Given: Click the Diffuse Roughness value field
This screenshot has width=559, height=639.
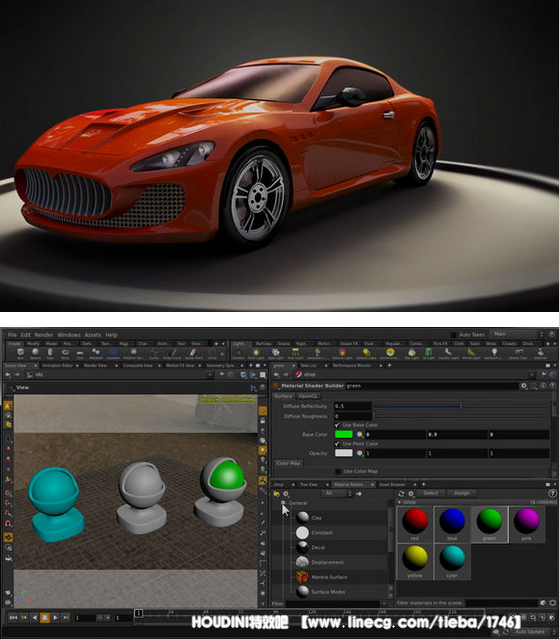Looking at the screenshot, I should (352, 416).
